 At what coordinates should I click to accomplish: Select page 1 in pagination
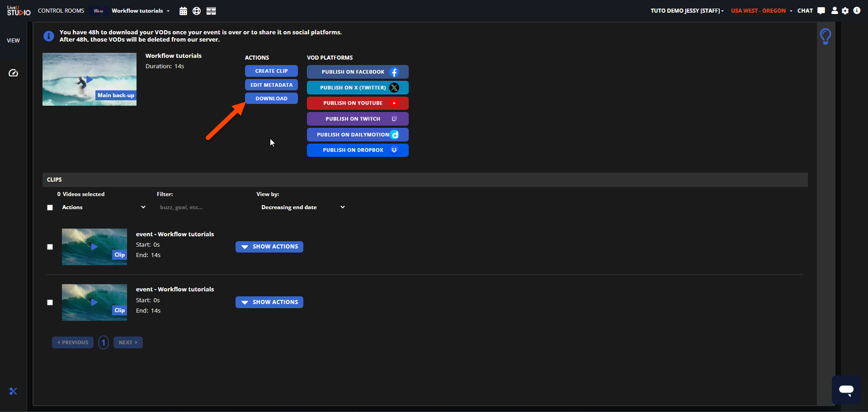tap(104, 342)
